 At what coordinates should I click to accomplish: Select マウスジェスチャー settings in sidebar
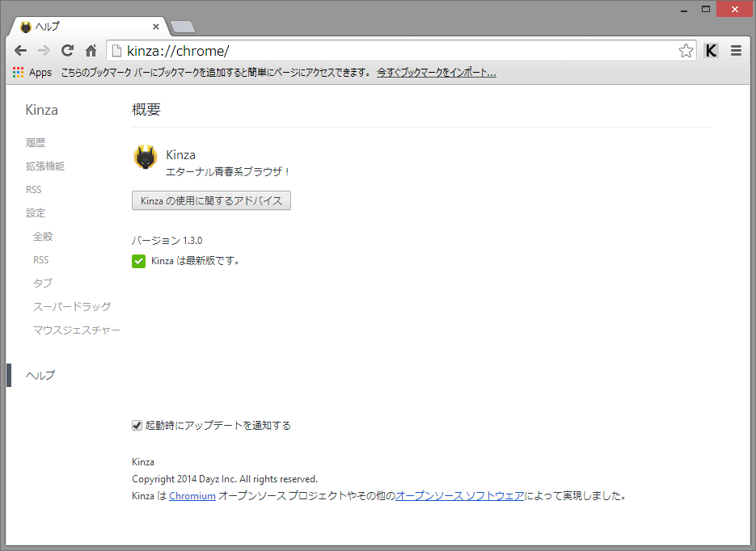(76, 330)
